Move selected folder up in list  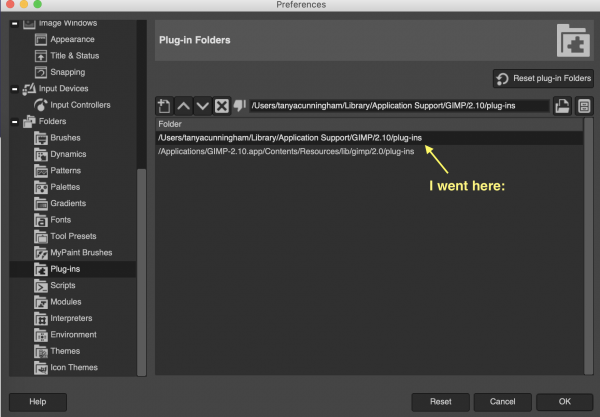click(x=184, y=106)
